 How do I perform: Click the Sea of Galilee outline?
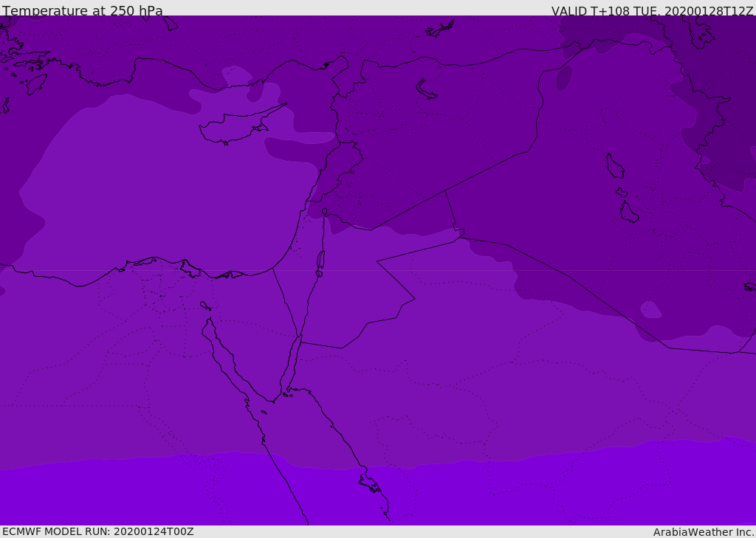(x=324, y=213)
